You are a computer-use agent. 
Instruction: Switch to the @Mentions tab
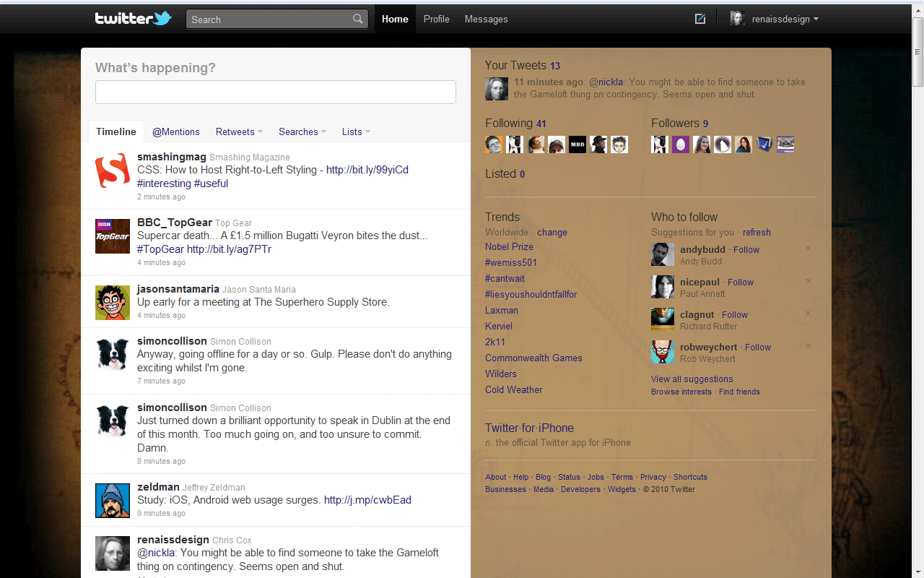[x=176, y=131]
